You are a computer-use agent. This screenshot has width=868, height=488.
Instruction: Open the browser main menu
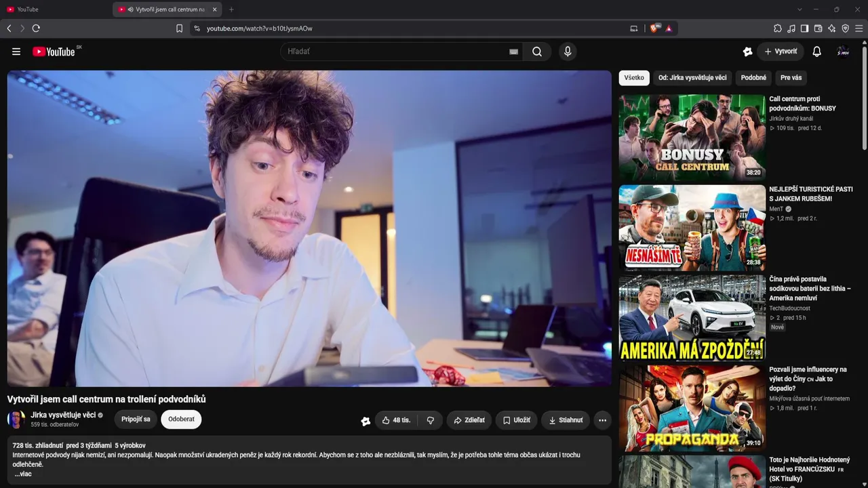tap(859, 28)
